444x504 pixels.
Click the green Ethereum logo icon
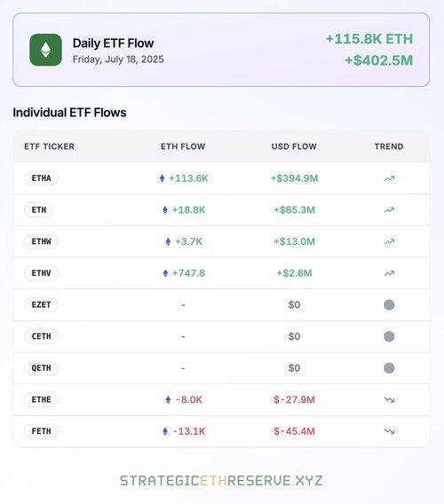point(45,50)
